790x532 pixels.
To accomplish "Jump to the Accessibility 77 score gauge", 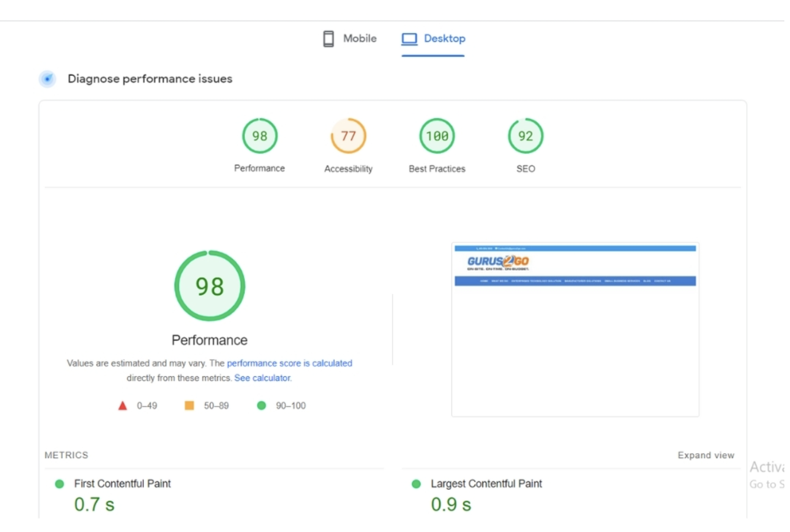I will coord(348,136).
